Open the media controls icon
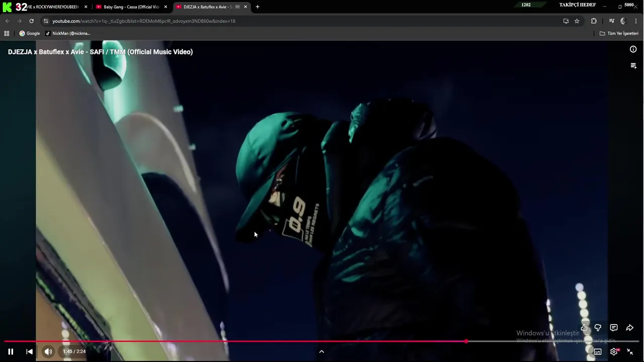Image resolution: width=644 pixels, height=362 pixels. tap(611, 21)
